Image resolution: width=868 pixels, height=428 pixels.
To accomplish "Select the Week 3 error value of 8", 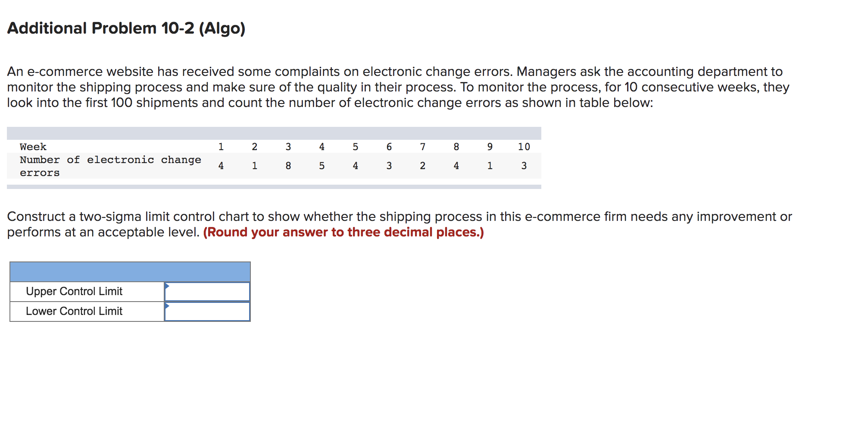I will 289,165.
